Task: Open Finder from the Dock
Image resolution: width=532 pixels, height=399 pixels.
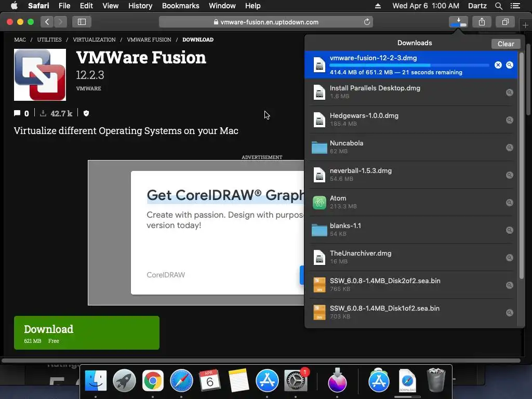Action: [x=96, y=381]
